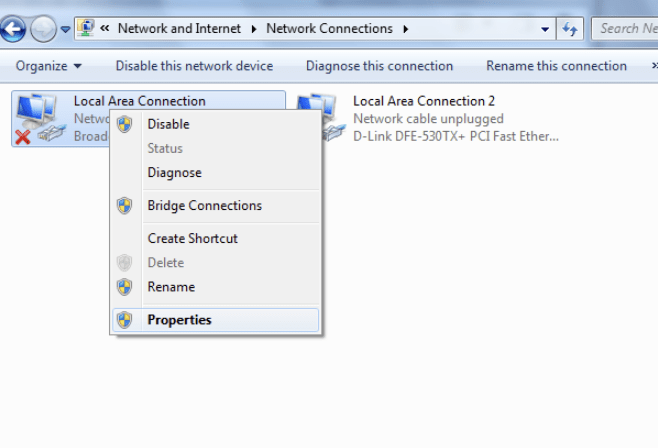Click the Local Area Connection 2 adapter icon

pos(318,119)
